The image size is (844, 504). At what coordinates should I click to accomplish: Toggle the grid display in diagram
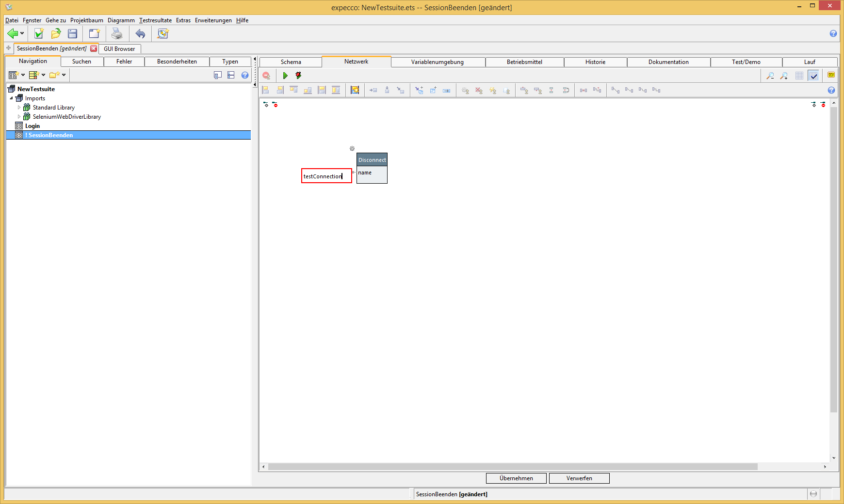click(799, 76)
